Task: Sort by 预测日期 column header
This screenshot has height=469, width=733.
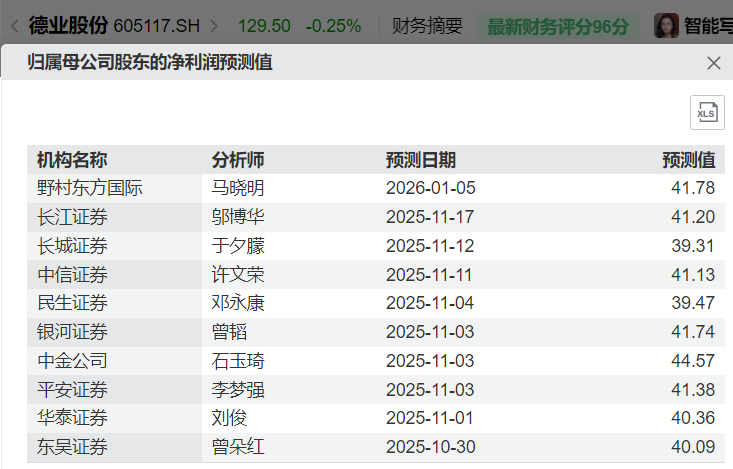Action: 421,160
